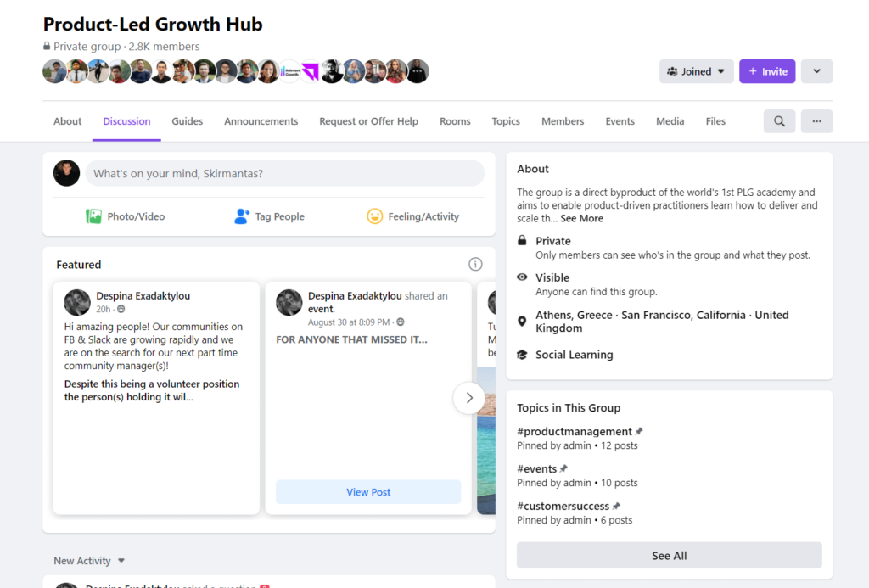Click the pin icon next to #customersuccess

click(616, 506)
